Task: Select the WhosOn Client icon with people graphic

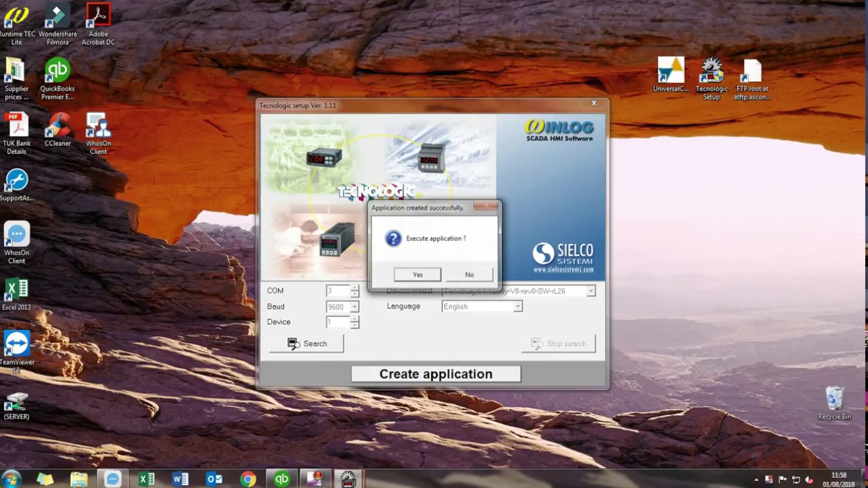Action: click(x=98, y=134)
